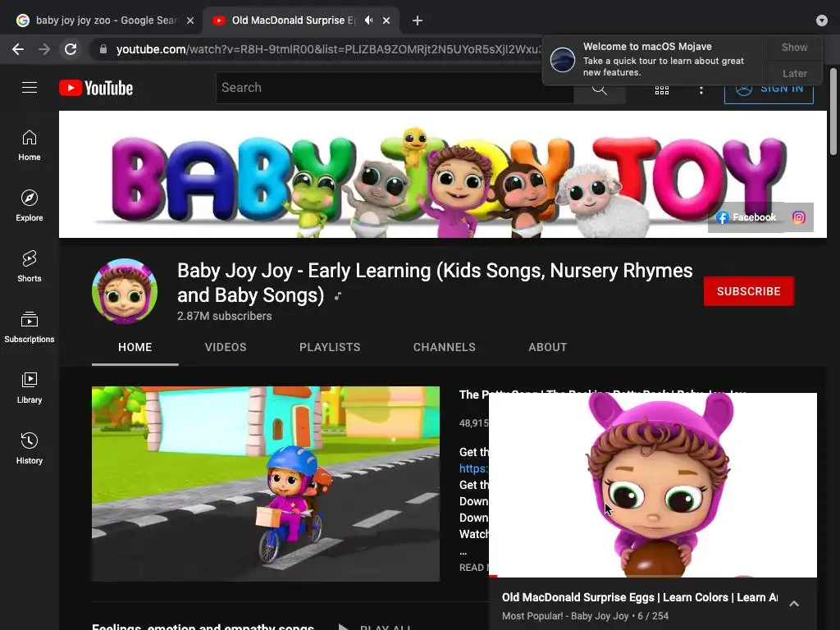Go to Home in the sidebar

[30, 145]
